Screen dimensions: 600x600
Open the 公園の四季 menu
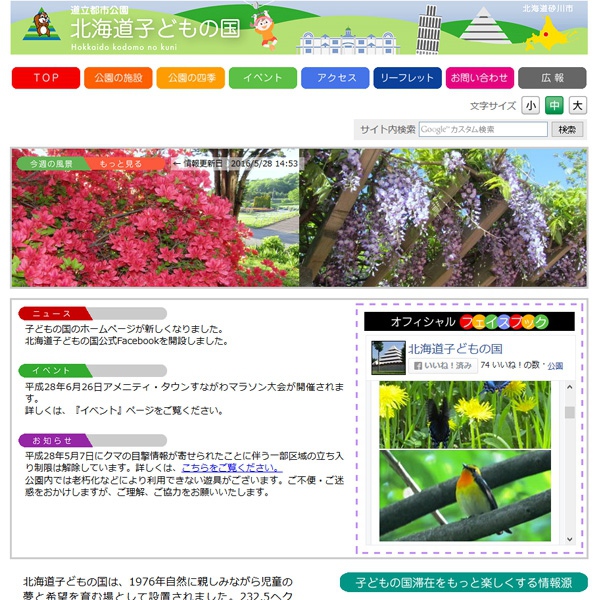click(x=191, y=78)
